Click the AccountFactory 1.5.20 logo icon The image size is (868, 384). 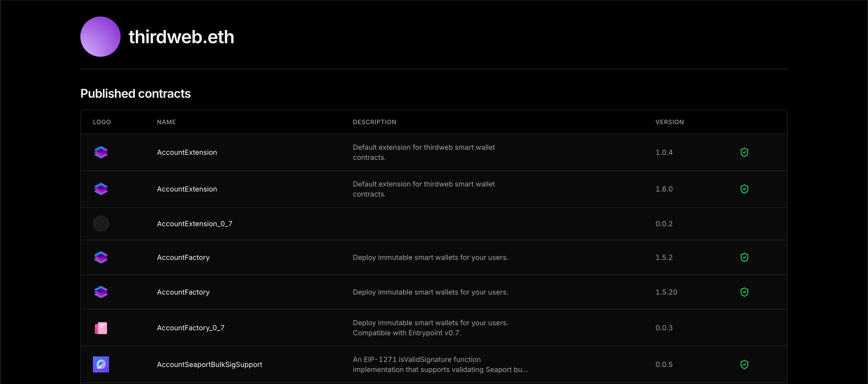click(x=101, y=292)
